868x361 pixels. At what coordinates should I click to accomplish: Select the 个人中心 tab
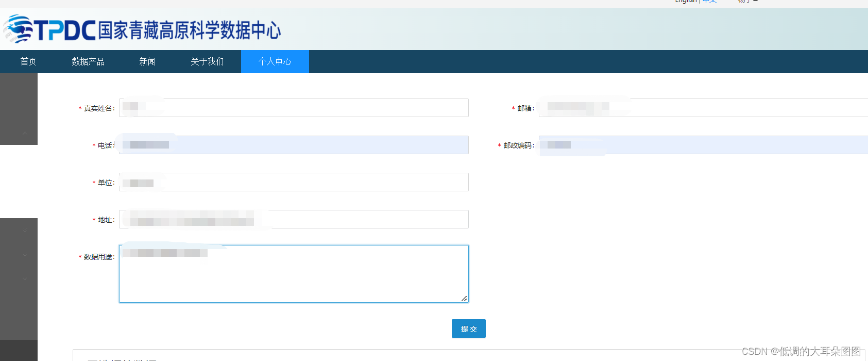(x=275, y=61)
